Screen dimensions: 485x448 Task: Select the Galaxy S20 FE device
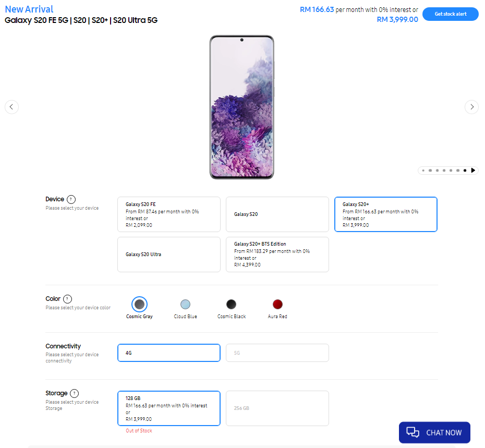pos(168,214)
